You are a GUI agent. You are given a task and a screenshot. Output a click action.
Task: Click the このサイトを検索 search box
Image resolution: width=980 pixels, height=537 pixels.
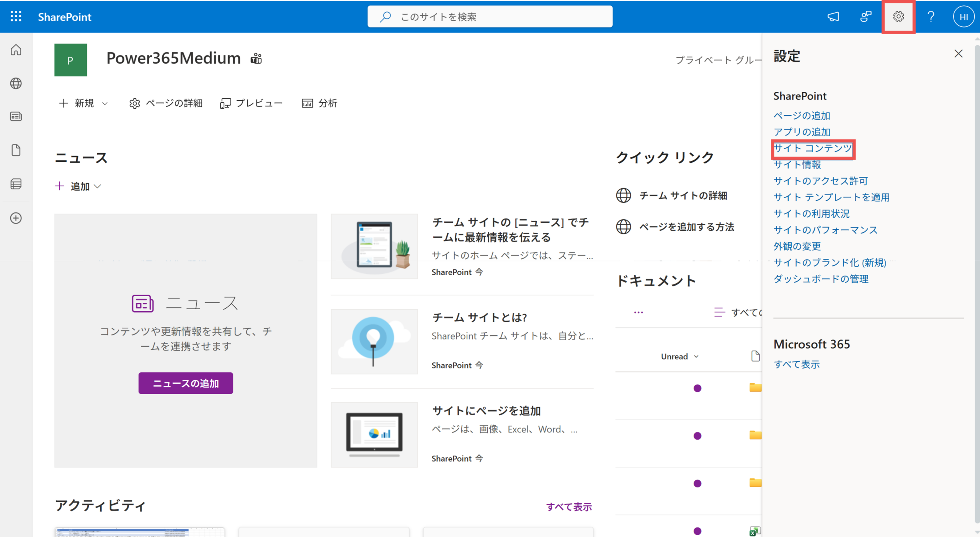tap(490, 16)
